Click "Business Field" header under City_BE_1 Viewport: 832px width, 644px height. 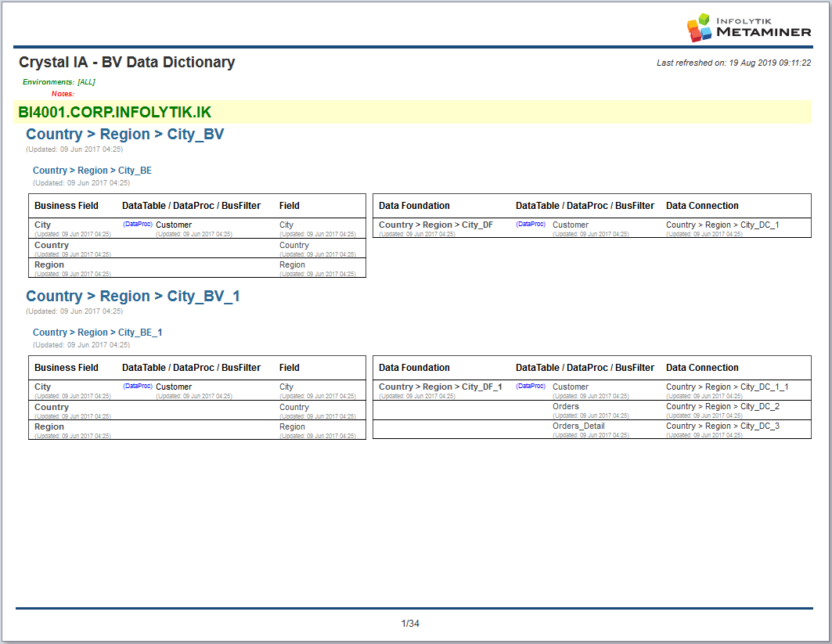[x=67, y=368]
